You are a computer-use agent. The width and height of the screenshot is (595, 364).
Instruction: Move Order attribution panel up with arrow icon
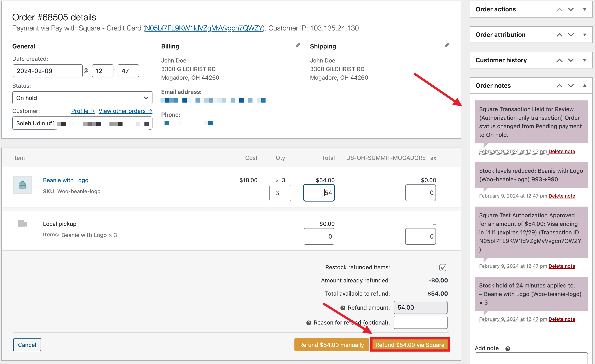tap(559, 35)
